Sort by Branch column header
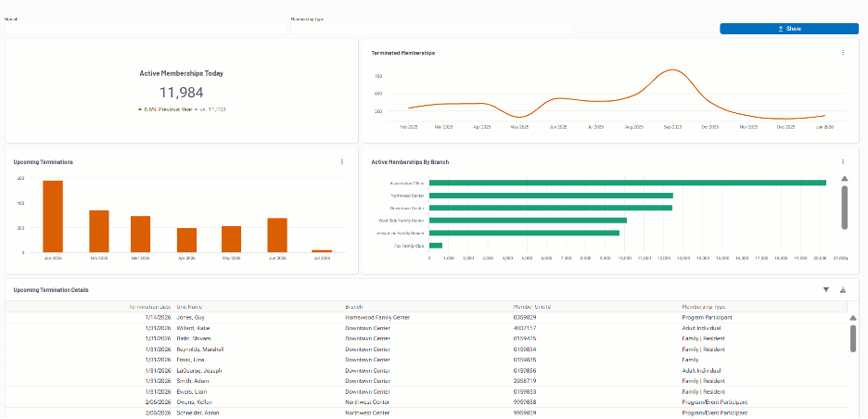868x419 pixels. [353, 306]
